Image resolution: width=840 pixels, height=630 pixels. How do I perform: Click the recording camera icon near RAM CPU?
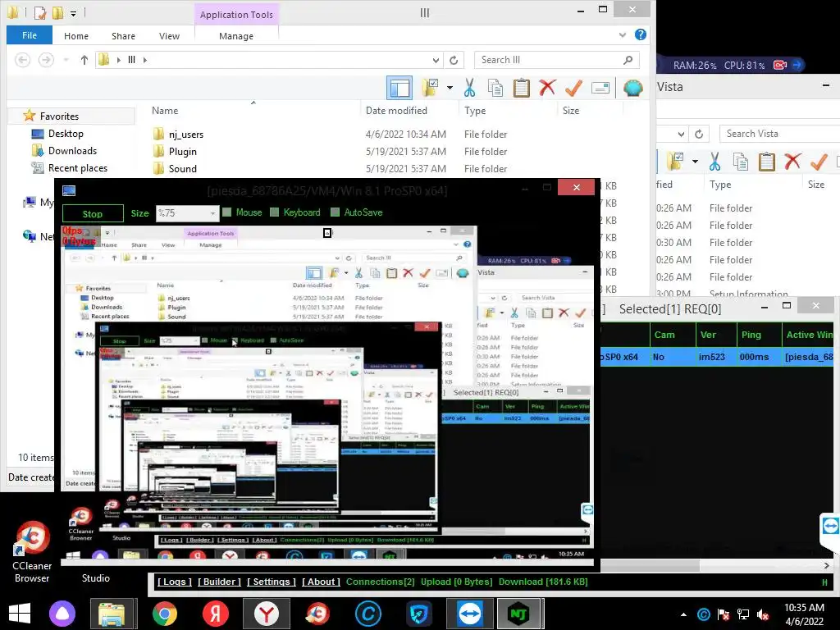[780, 65]
